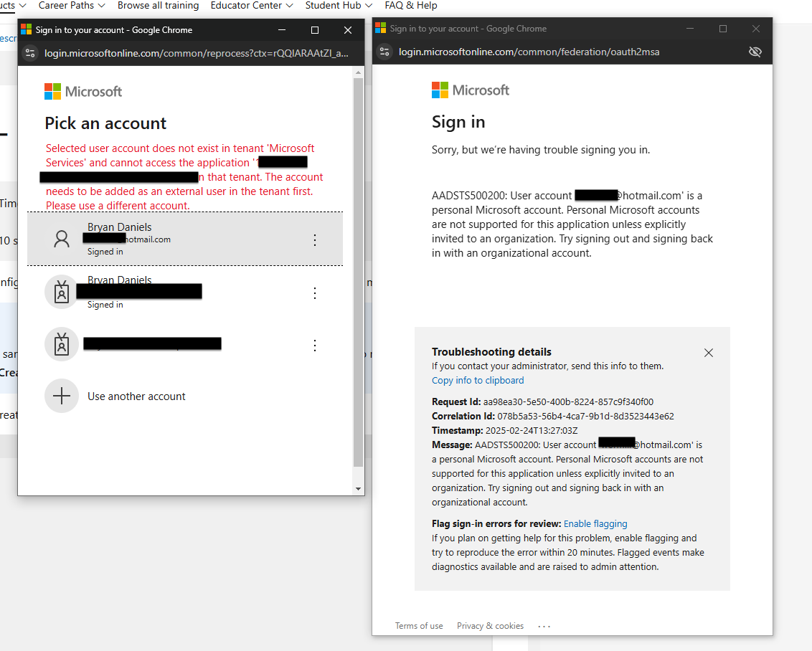The height and width of the screenshot is (651, 812).
Task: Click Copy info to clipboard link
Action: click(x=478, y=381)
